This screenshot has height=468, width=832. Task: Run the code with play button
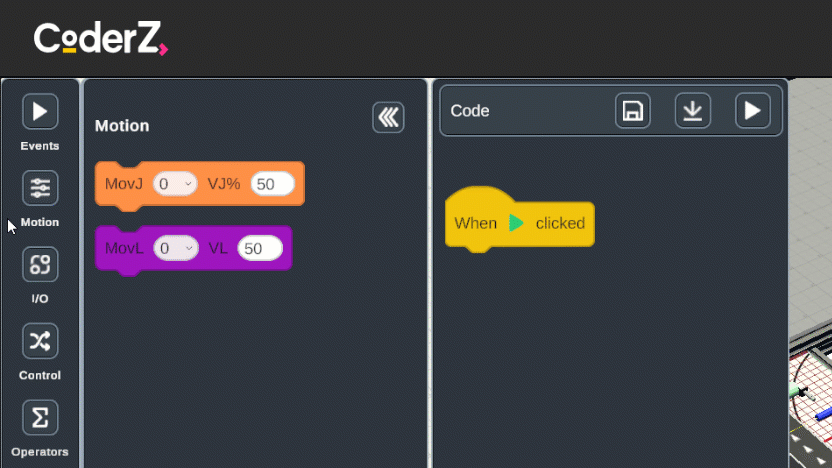[x=752, y=111]
